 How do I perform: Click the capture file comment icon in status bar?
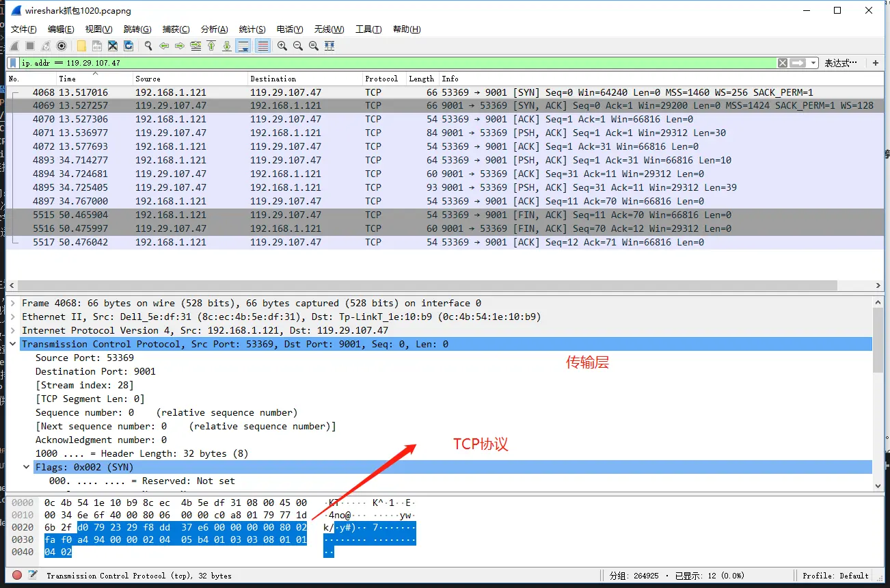pos(33,575)
